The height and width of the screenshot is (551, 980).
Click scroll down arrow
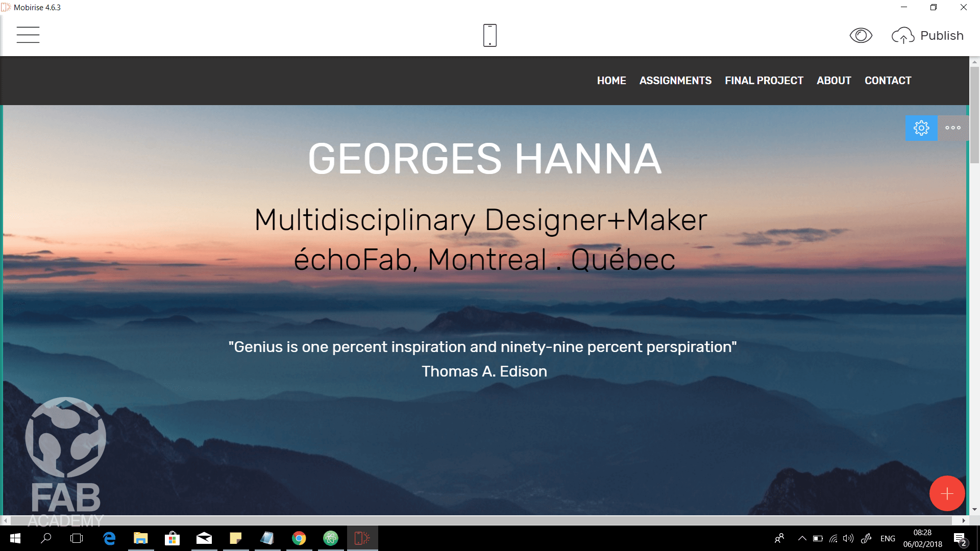pyautogui.click(x=974, y=509)
